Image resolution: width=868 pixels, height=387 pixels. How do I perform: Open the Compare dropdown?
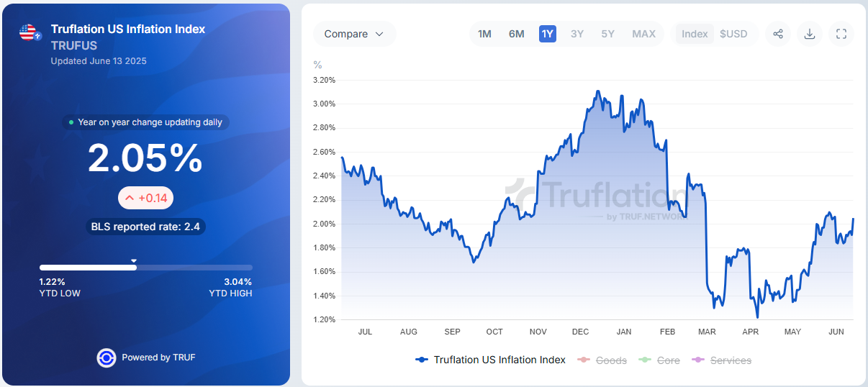[x=354, y=34]
